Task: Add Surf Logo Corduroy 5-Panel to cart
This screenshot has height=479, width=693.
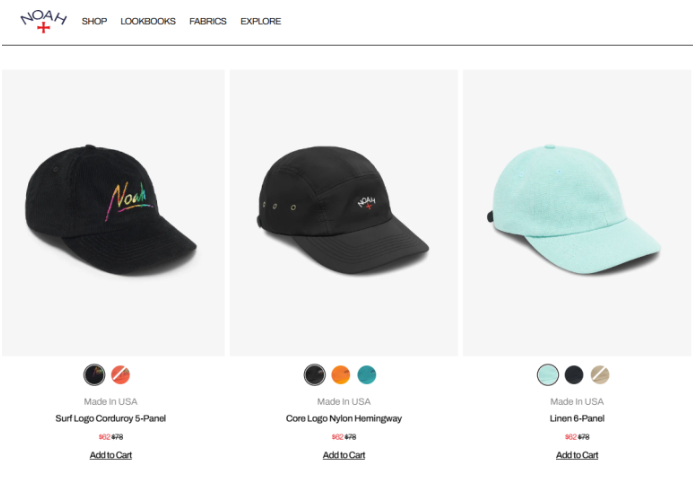Action: point(110,455)
